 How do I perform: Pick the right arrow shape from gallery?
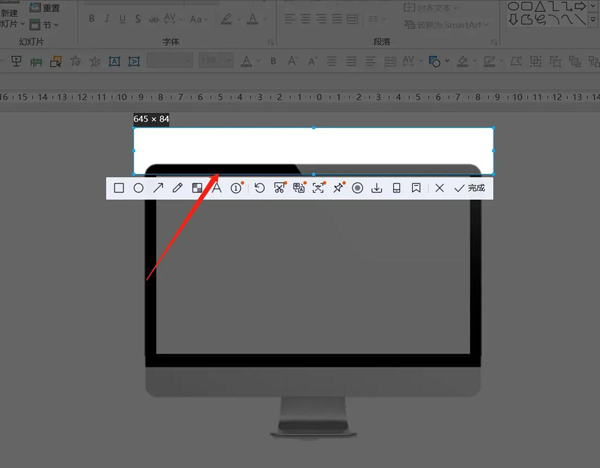580,7
